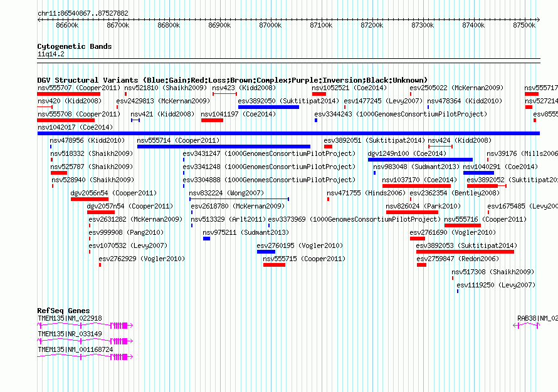Click variant label esv3341248 (1000GenomesConsortiumPilotProject)
The width and height of the screenshot is (558, 392).
[269, 167]
